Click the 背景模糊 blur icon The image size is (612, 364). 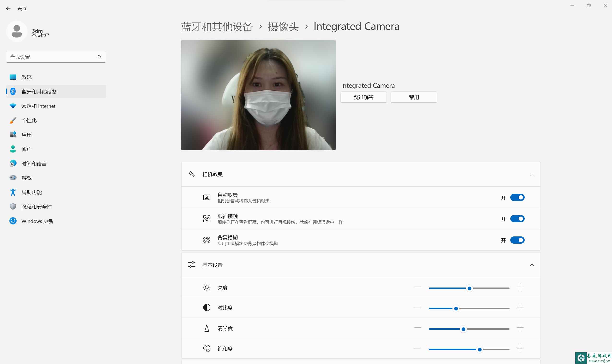click(207, 240)
